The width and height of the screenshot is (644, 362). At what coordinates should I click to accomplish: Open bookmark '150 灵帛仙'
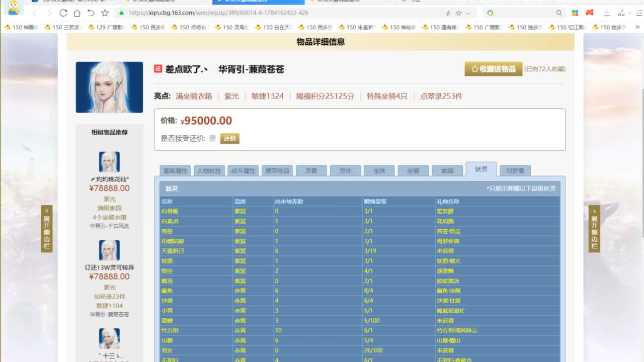pyautogui.click(x=231, y=27)
